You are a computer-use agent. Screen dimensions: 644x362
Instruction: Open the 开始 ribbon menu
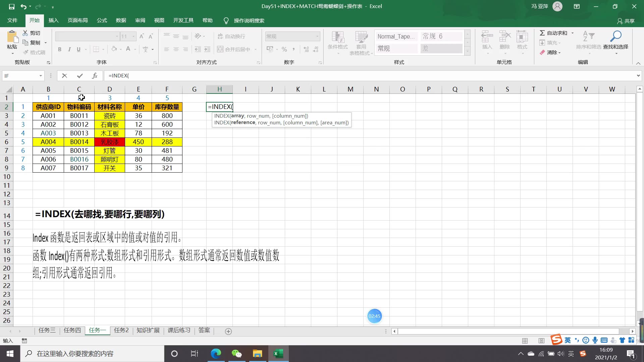(x=34, y=20)
